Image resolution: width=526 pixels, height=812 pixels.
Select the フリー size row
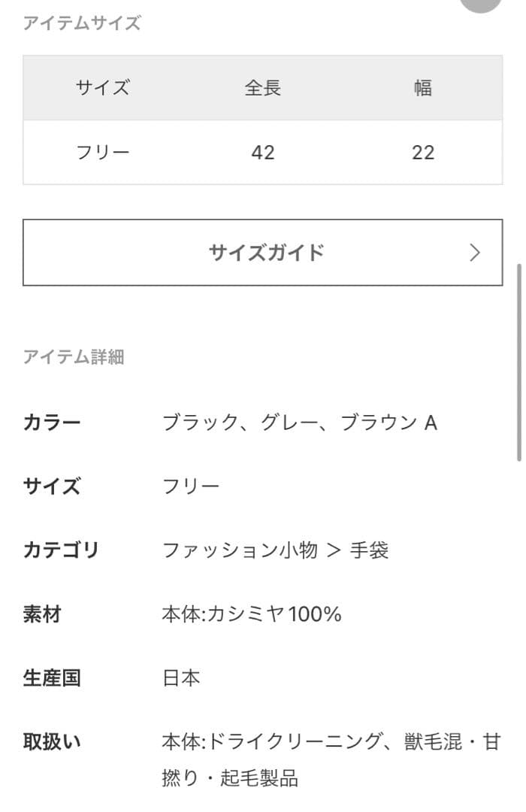[102, 153]
